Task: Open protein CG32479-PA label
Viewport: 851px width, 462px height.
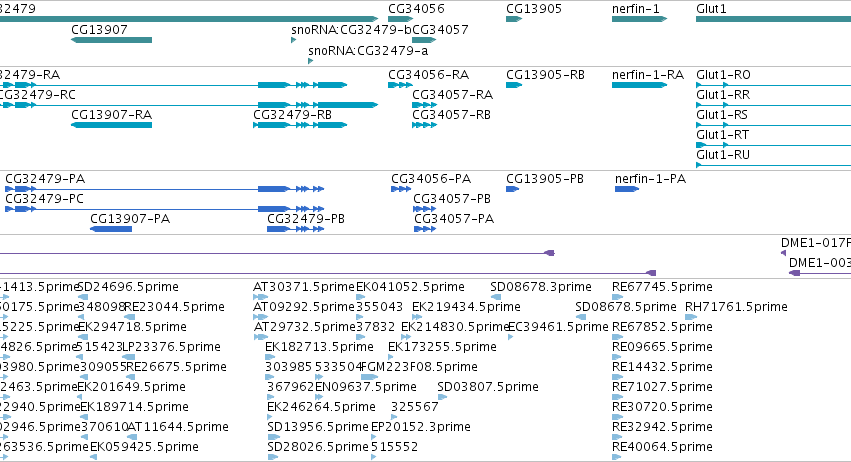Action: point(45,179)
